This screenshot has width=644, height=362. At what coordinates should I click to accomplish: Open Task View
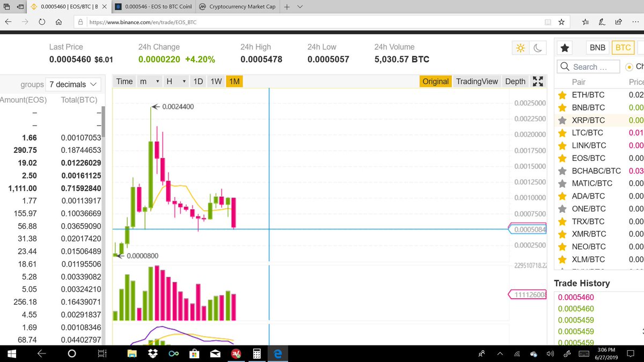click(101, 354)
